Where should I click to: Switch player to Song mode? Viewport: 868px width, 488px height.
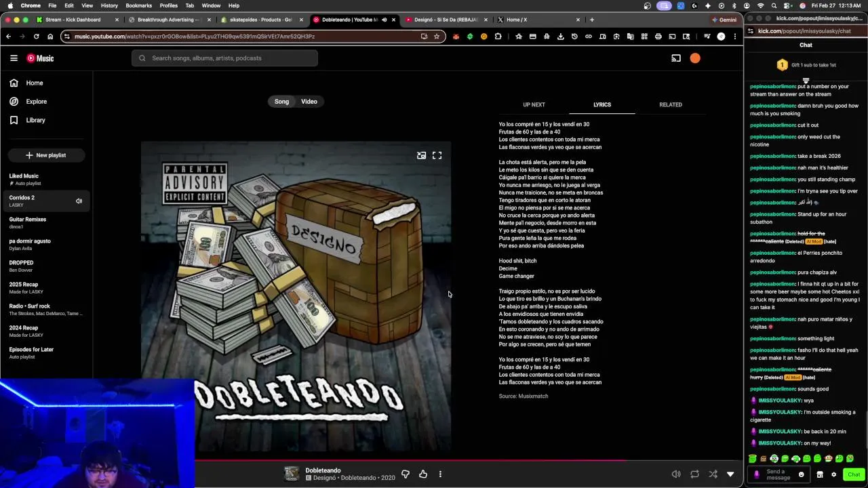pos(281,102)
